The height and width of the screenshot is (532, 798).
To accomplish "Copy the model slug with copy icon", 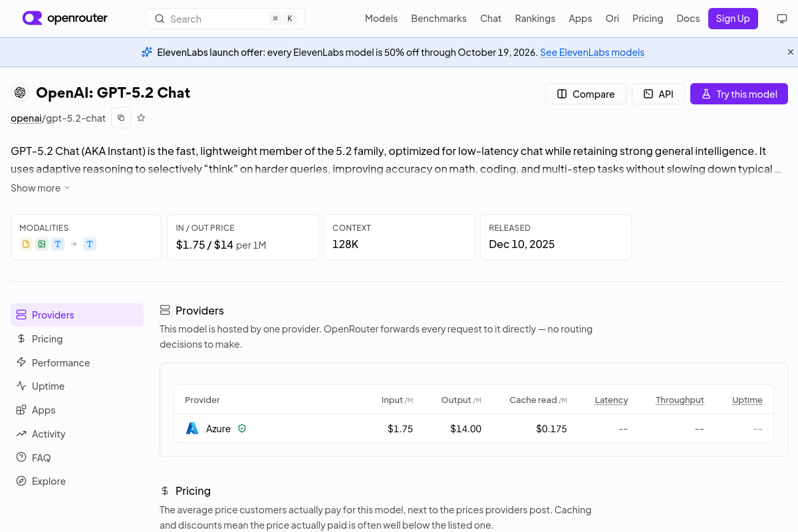I will click(x=121, y=118).
